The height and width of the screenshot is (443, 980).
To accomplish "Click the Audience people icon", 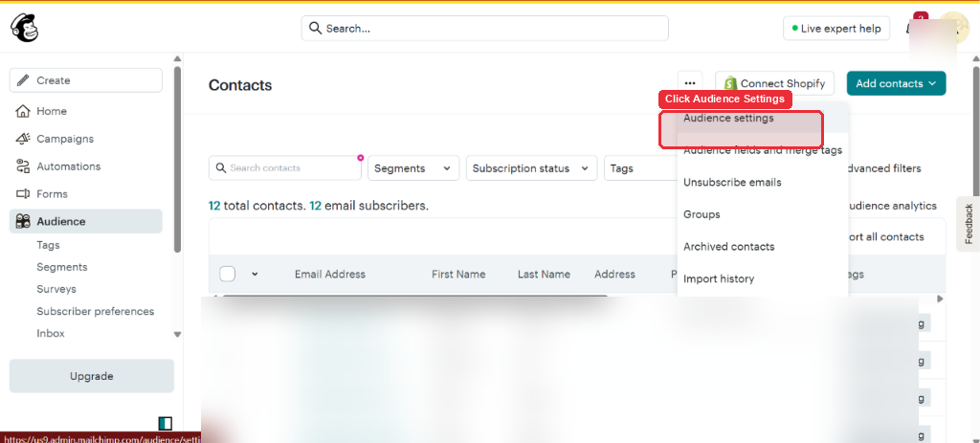I will tap(23, 221).
